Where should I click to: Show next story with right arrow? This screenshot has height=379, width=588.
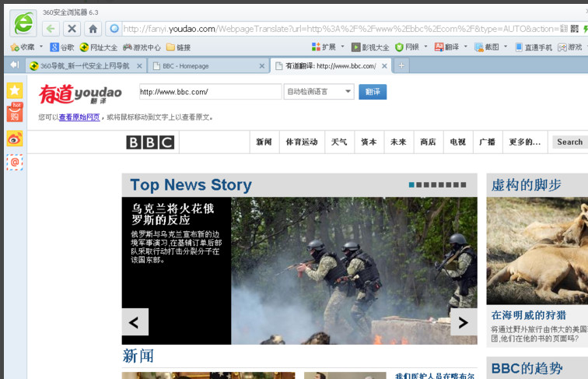point(464,321)
